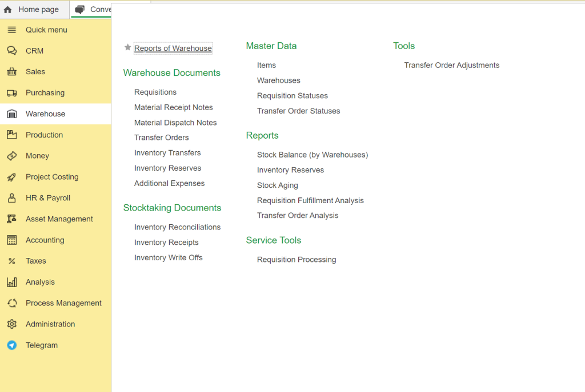The image size is (585, 392).
Task: Open Additional Expenses
Action: click(x=169, y=183)
